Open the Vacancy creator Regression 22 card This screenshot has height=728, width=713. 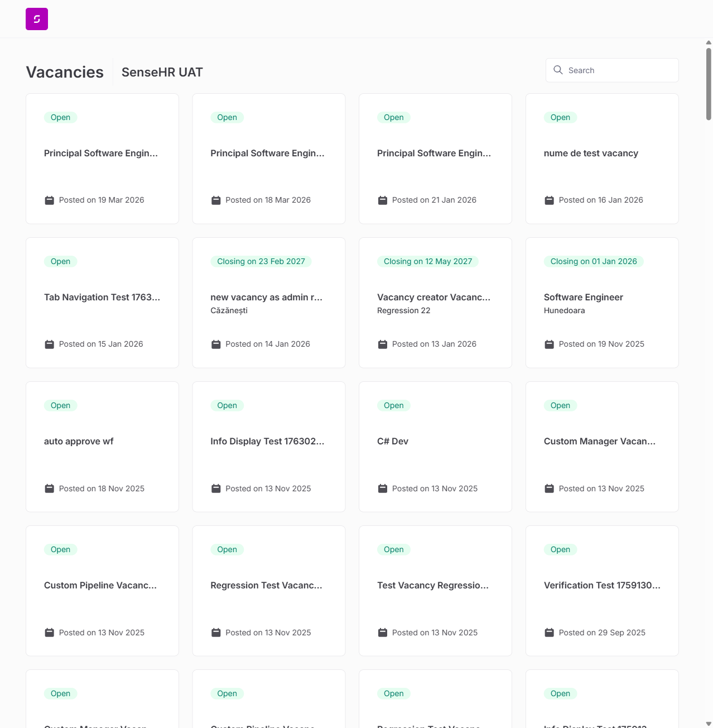point(435,303)
